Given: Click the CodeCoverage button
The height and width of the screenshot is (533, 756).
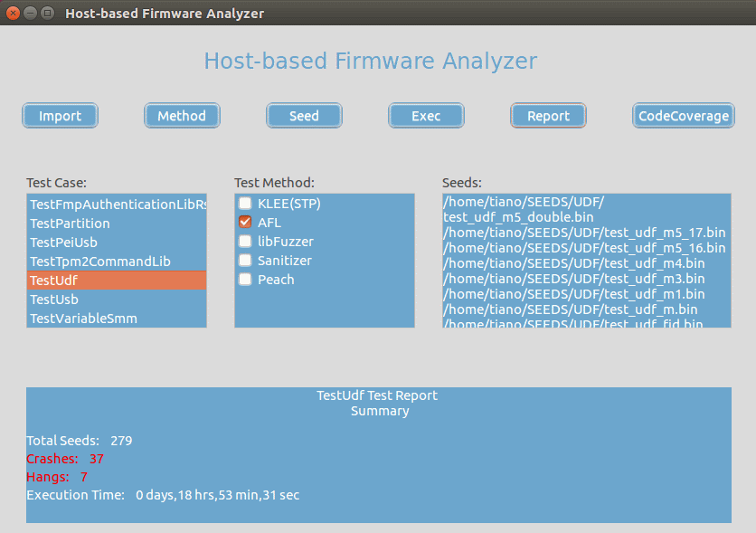Looking at the screenshot, I should pyautogui.click(x=683, y=116).
